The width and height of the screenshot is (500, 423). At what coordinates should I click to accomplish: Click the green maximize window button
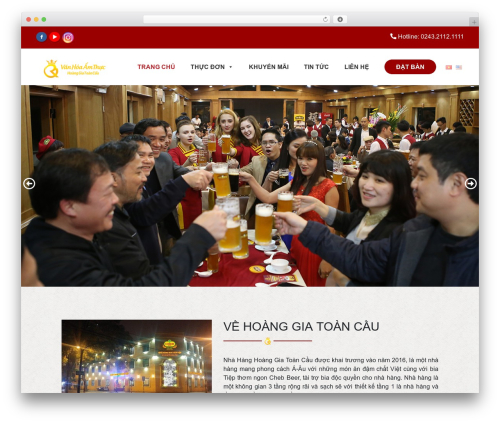(x=44, y=19)
